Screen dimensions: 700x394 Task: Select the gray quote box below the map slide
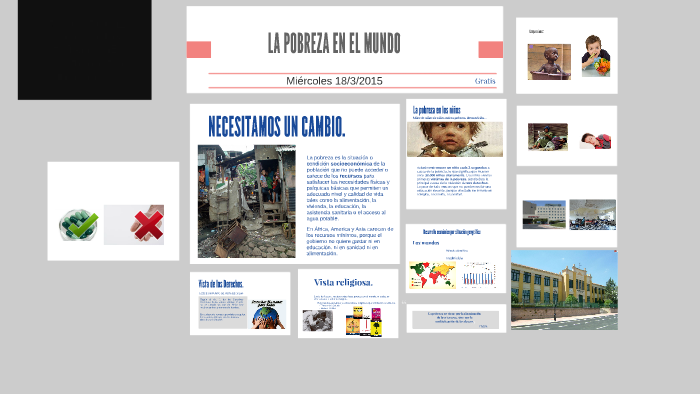(x=455, y=320)
